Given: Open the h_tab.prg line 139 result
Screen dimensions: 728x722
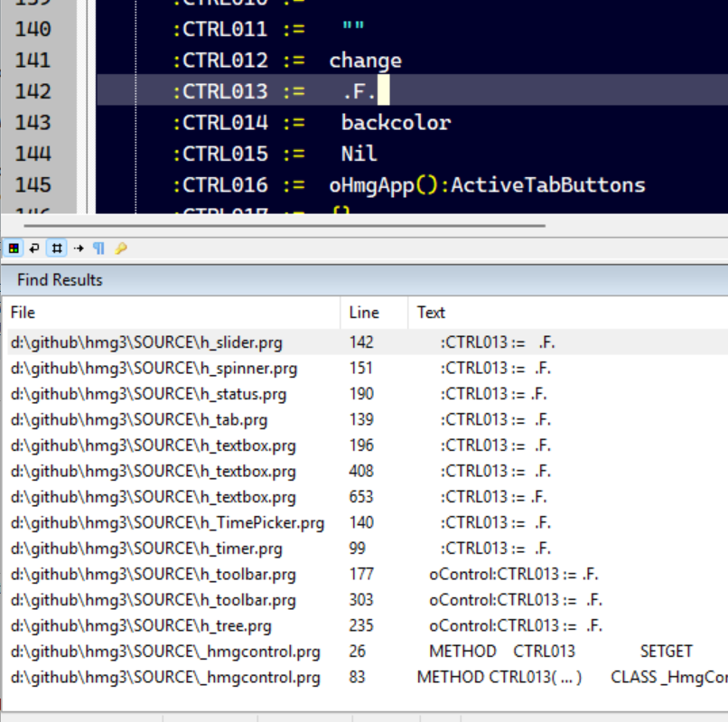Looking at the screenshot, I should tap(368, 420).
